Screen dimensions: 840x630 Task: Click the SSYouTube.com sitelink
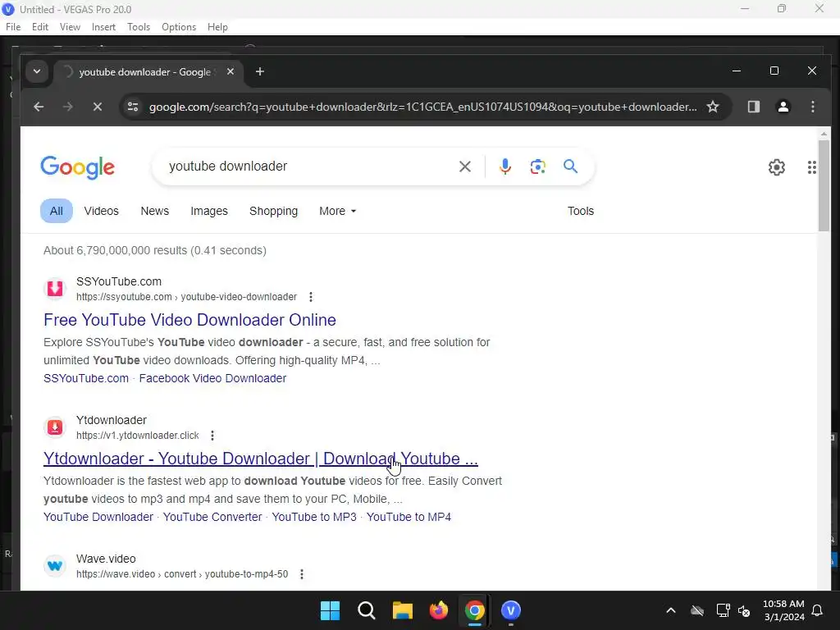pyautogui.click(x=85, y=378)
